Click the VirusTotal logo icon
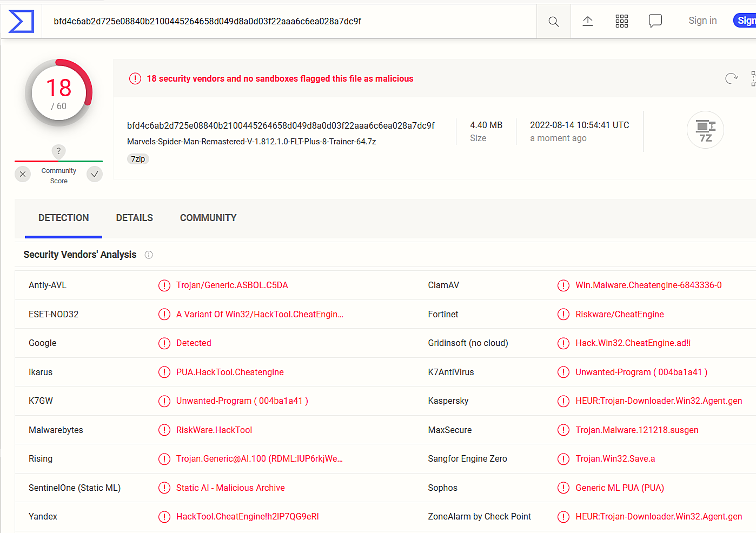The image size is (756, 533). click(21, 22)
